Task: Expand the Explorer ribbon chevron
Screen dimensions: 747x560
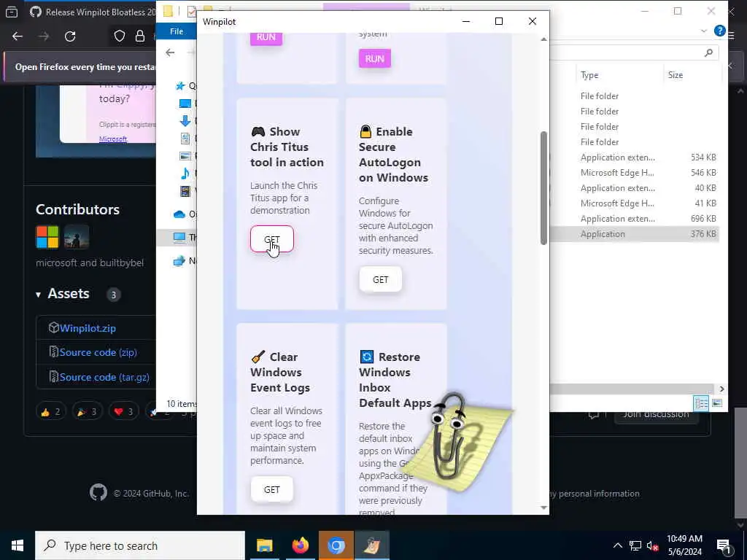Action: (x=704, y=31)
